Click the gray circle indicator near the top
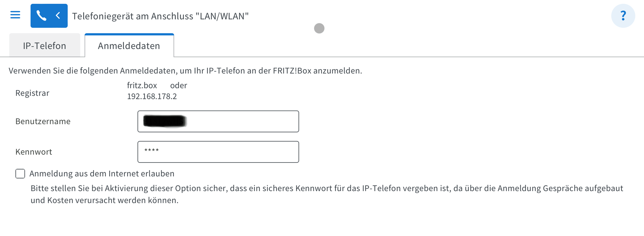Image resolution: width=644 pixels, height=236 pixels. click(319, 28)
